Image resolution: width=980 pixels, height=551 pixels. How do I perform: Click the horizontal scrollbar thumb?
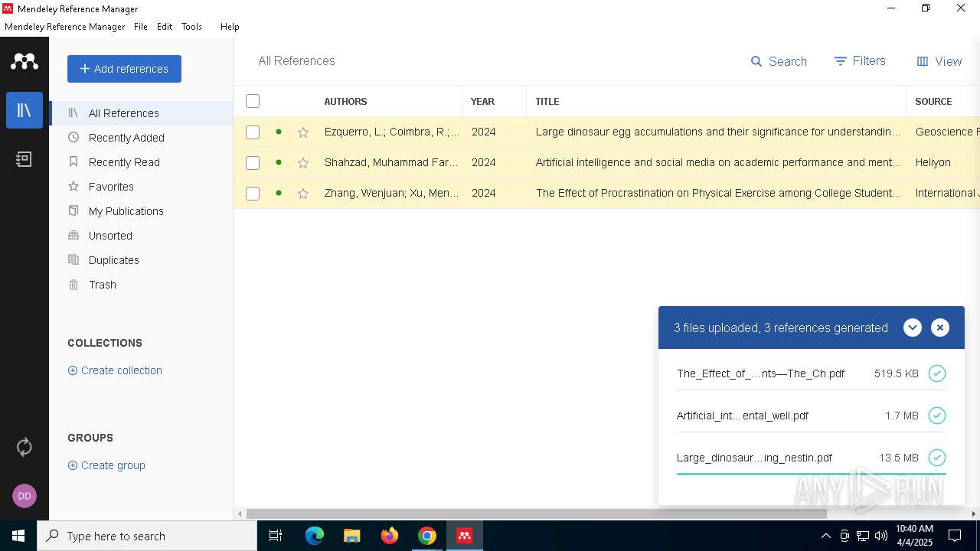click(x=536, y=514)
